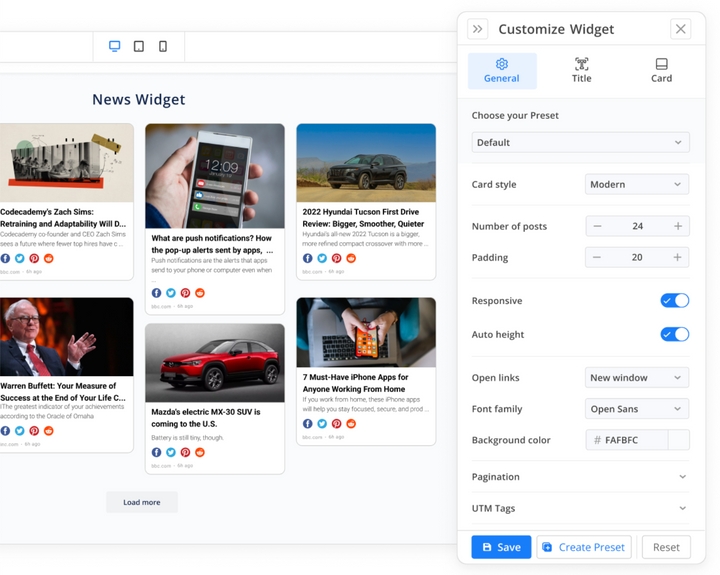The image size is (720, 575).
Task: Open the Open links New window dropdown
Action: pyautogui.click(x=636, y=378)
